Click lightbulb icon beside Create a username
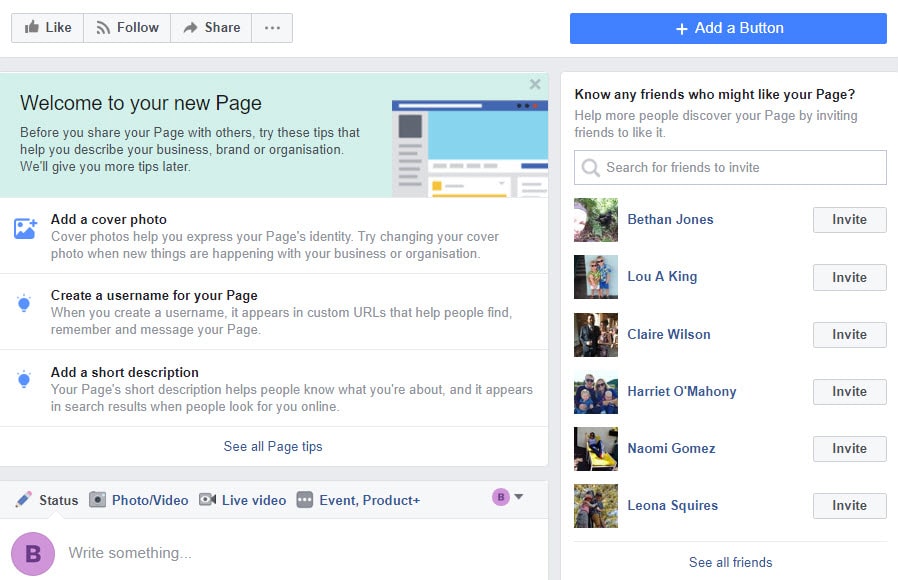898x580 pixels. click(x=25, y=304)
